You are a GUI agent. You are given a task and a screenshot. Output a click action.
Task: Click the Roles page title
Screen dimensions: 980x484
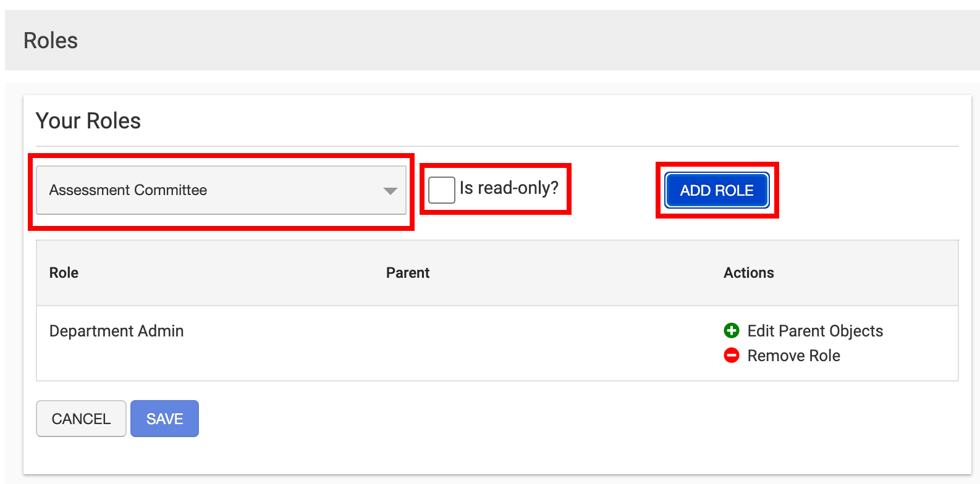point(51,41)
